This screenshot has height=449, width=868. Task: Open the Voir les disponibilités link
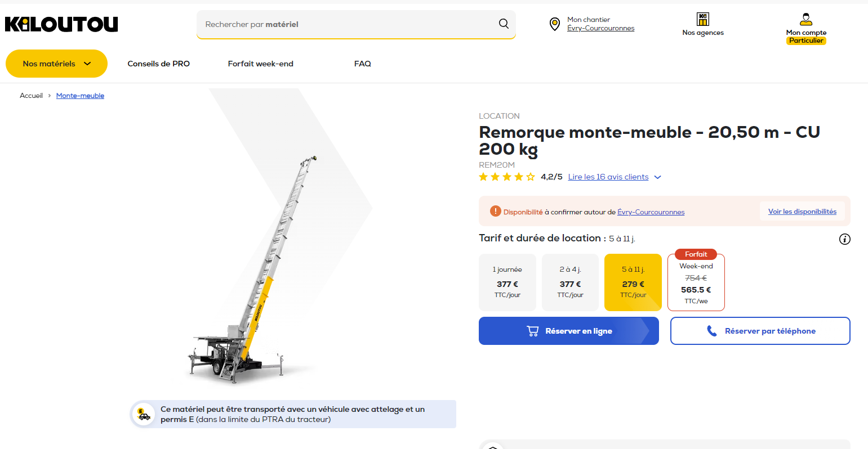(802, 212)
